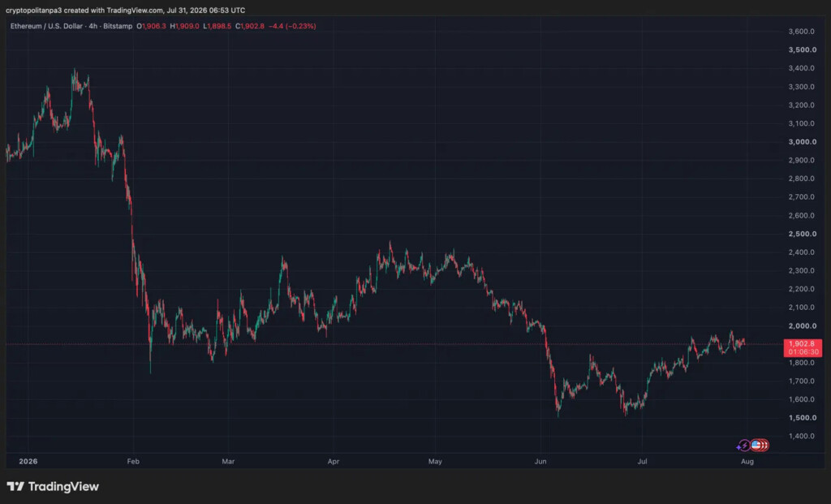Click the high value H1,909.0
831x504 pixels.
click(184, 26)
